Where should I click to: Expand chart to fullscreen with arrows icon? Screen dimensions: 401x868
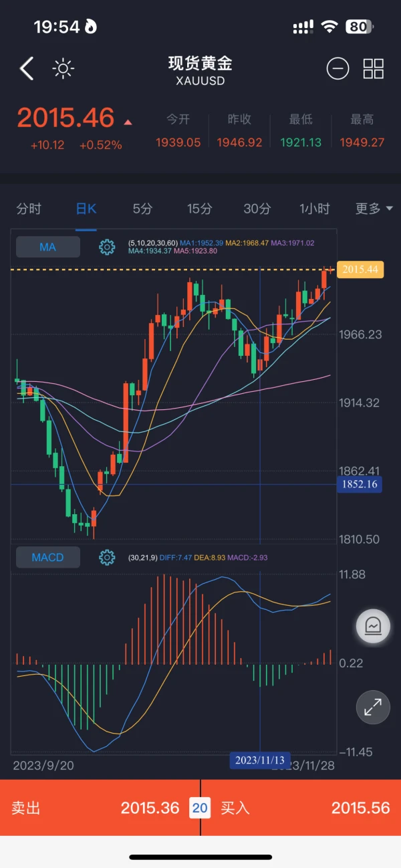click(372, 707)
